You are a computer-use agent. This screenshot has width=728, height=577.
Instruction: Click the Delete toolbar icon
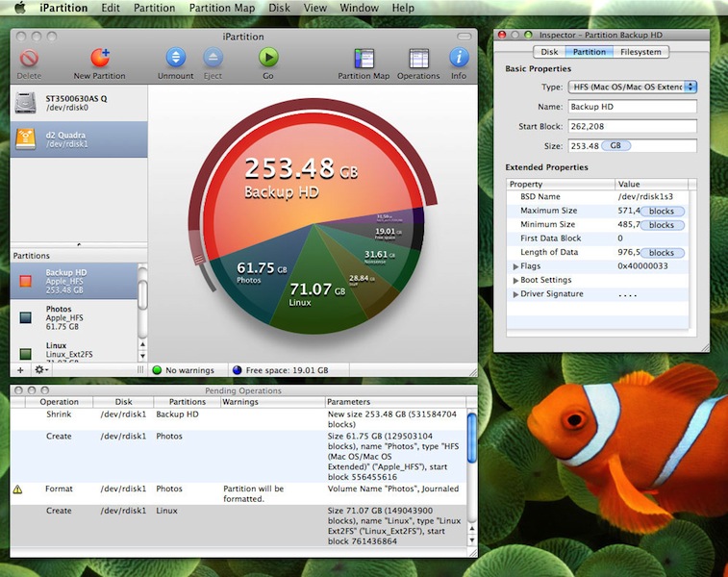pos(29,59)
